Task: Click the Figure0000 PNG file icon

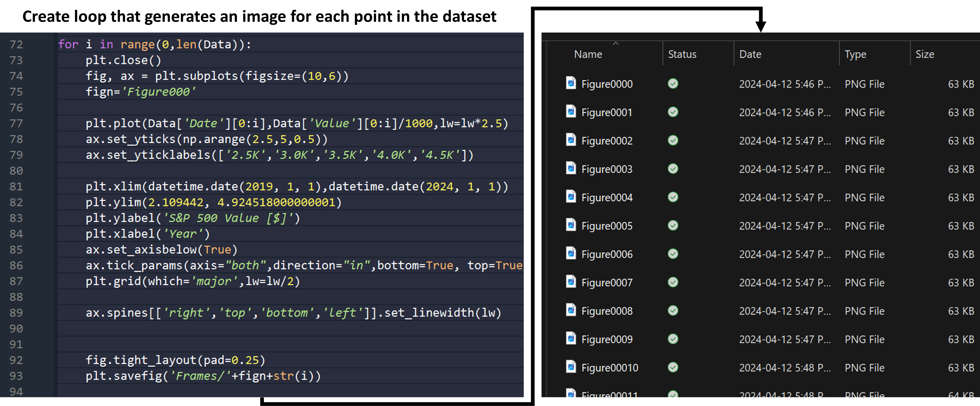Action: (x=571, y=83)
